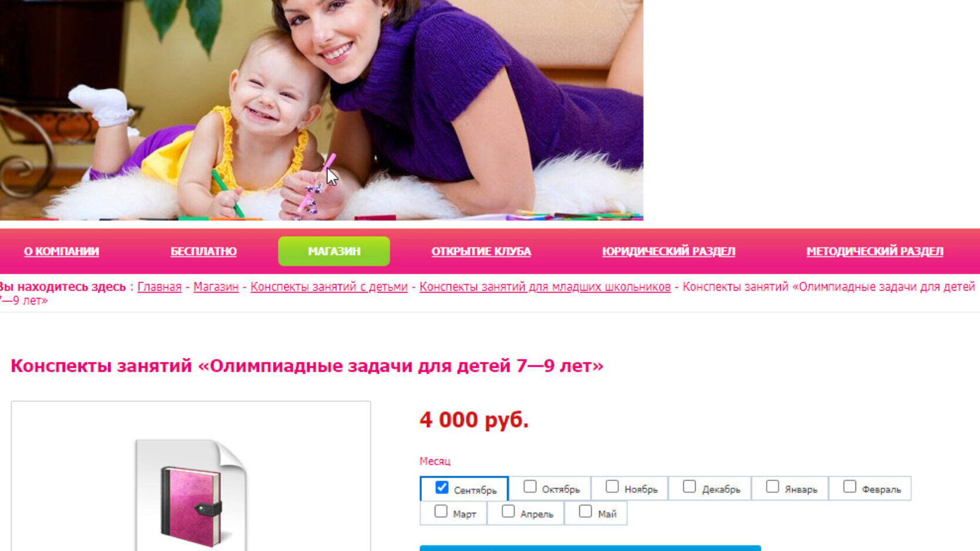
Task: Select the Январь checkbox
Action: (773, 486)
